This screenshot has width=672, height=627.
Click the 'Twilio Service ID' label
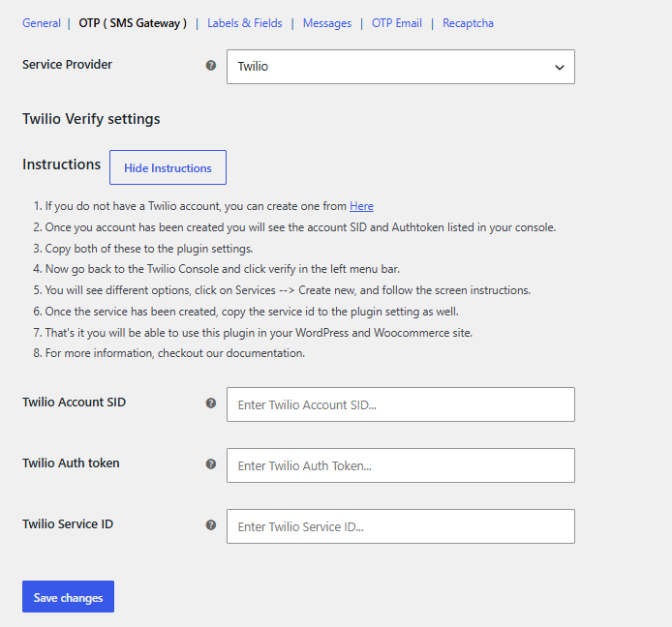[x=68, y=524]
